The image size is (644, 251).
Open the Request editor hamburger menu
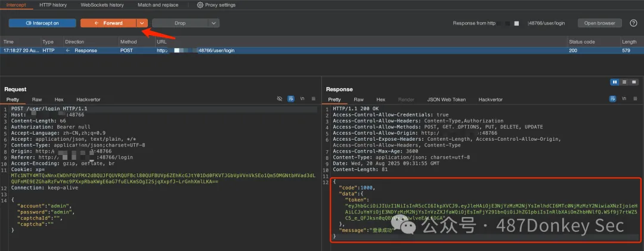[x=314, y=99]
